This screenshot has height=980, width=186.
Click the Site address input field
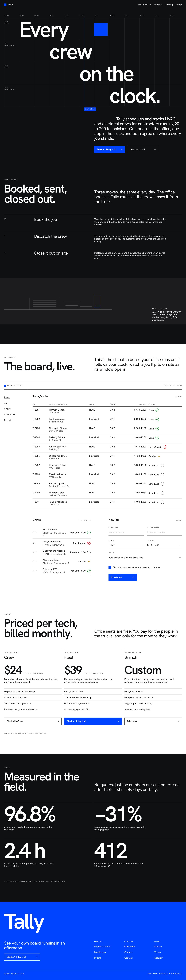point(164,533)
